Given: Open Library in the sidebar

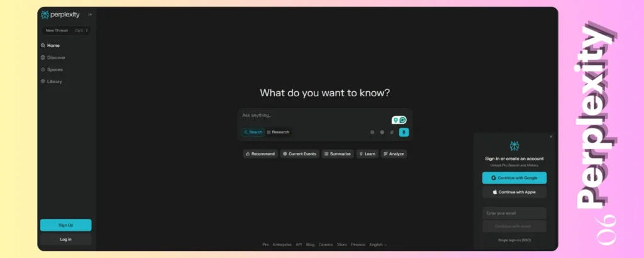Looking at the screenshot, I should pyautogui.click(x=52, y=81).
